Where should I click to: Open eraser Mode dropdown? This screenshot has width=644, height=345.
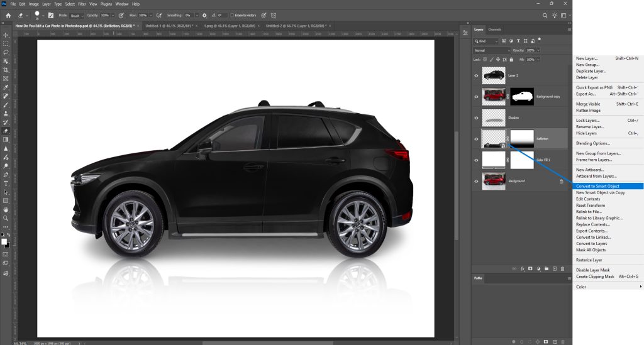pyautogui.click(x=76, y=16)
